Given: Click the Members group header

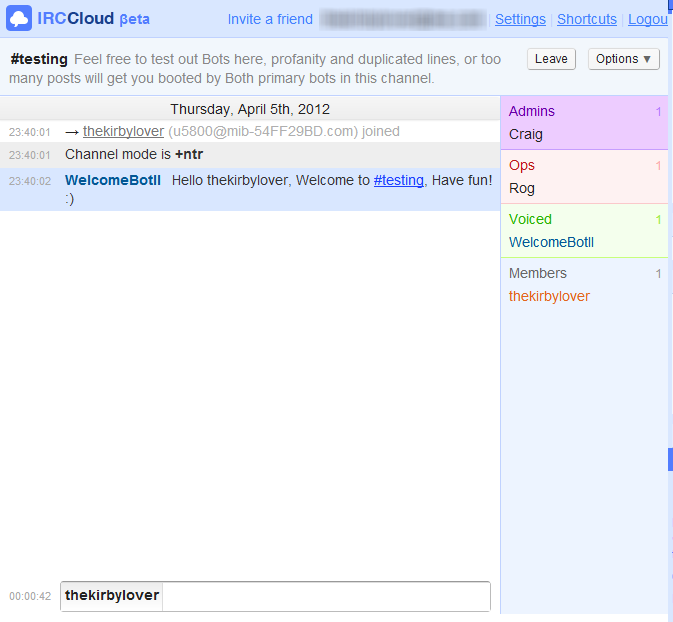Looking at the screenshot, I should tap(538, 273).
